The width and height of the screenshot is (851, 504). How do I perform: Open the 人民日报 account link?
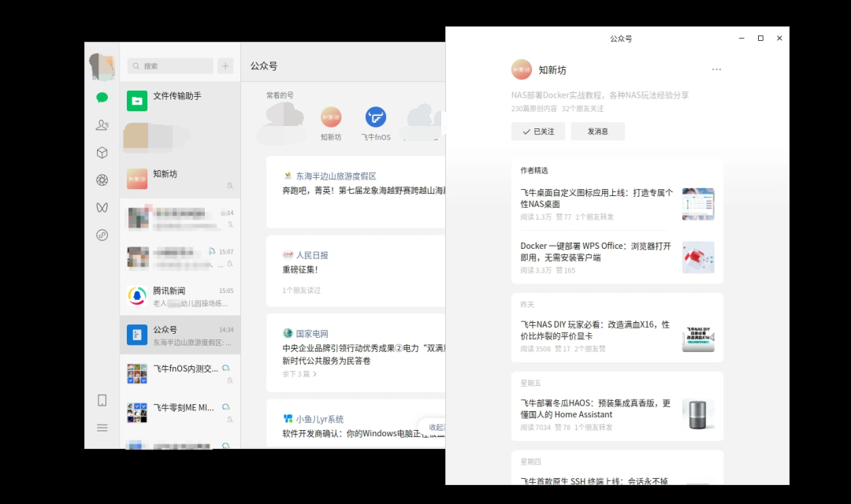tap(312, 255)
